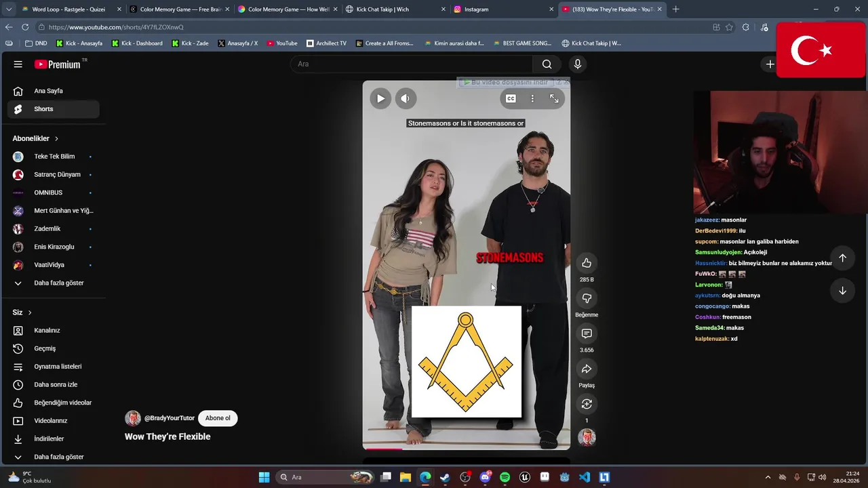Click the BradyYourTutor channel avatar

(x=133, y=418)
